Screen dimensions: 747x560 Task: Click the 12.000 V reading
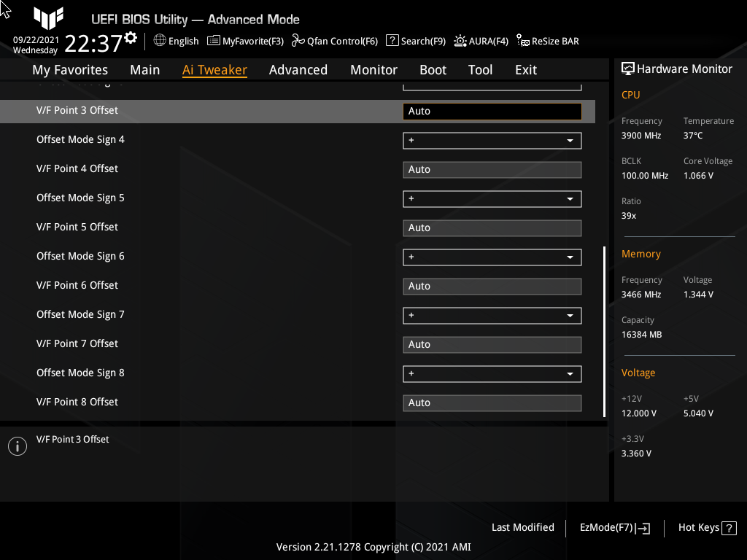[638, 413]
